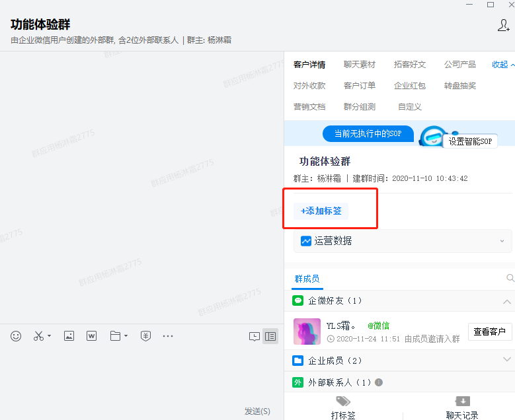Click the +添加标签 button
This screenshot has width=515, height=420.
[321, 211]
